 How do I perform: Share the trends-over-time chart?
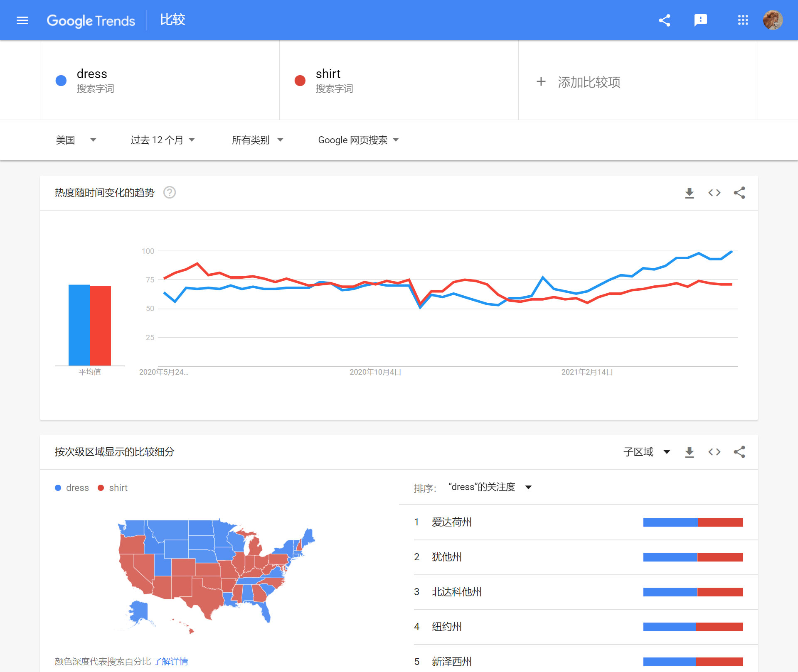(739, 192)
